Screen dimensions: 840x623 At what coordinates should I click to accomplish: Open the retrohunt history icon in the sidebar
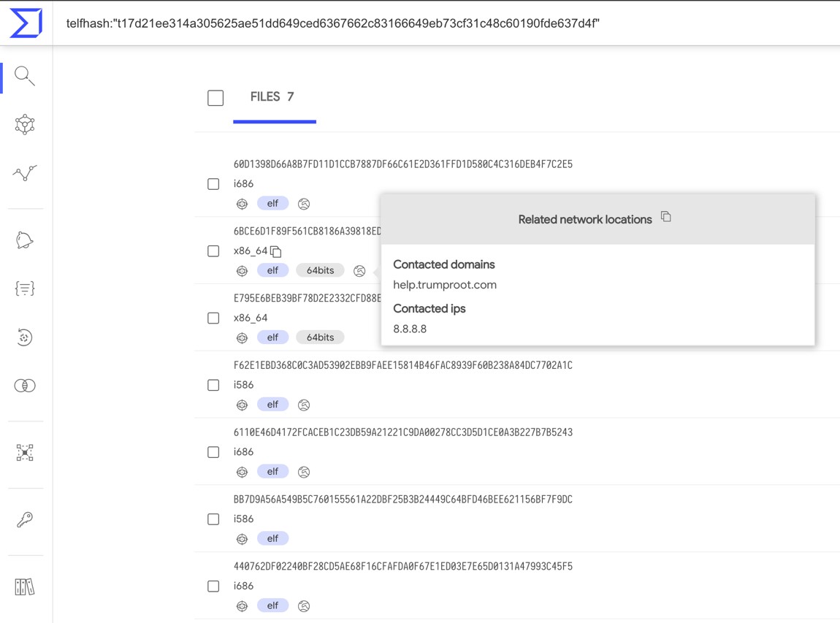coord(25,337)
